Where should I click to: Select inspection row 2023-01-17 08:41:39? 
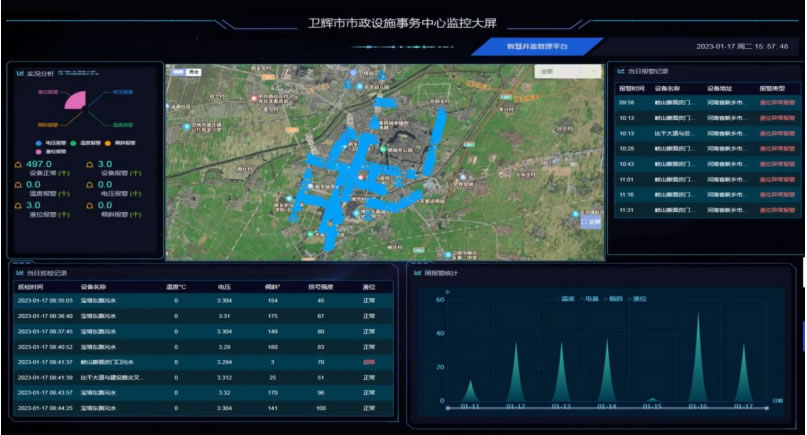[x=204, y=377]
